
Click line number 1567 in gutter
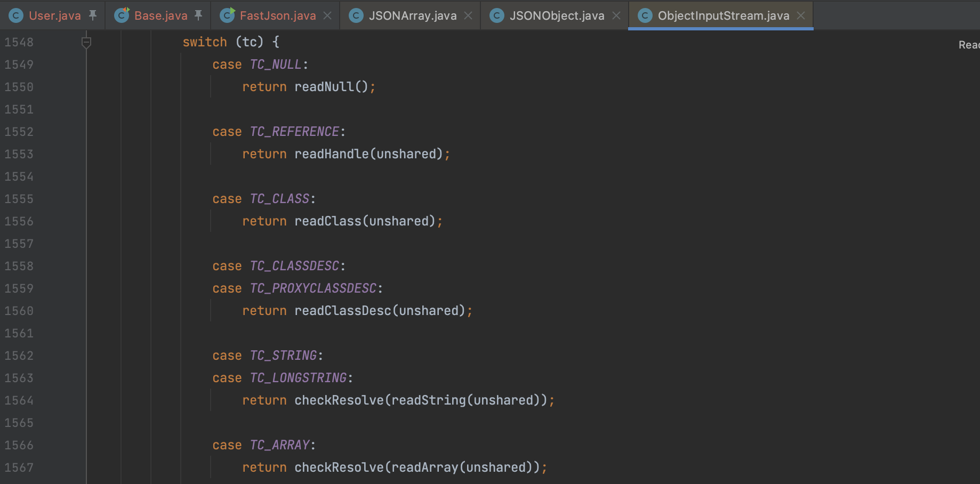(19, 467)
